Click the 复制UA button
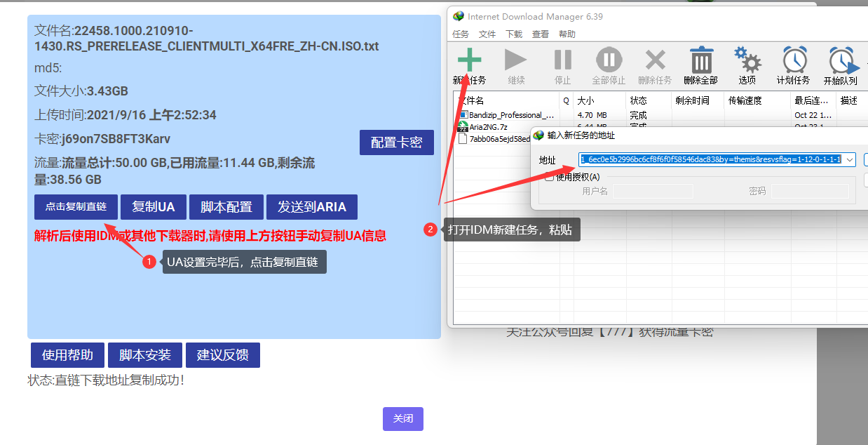The width and height of the screenshot is (868, 445). pyautogui.click(x=154, y=207)
